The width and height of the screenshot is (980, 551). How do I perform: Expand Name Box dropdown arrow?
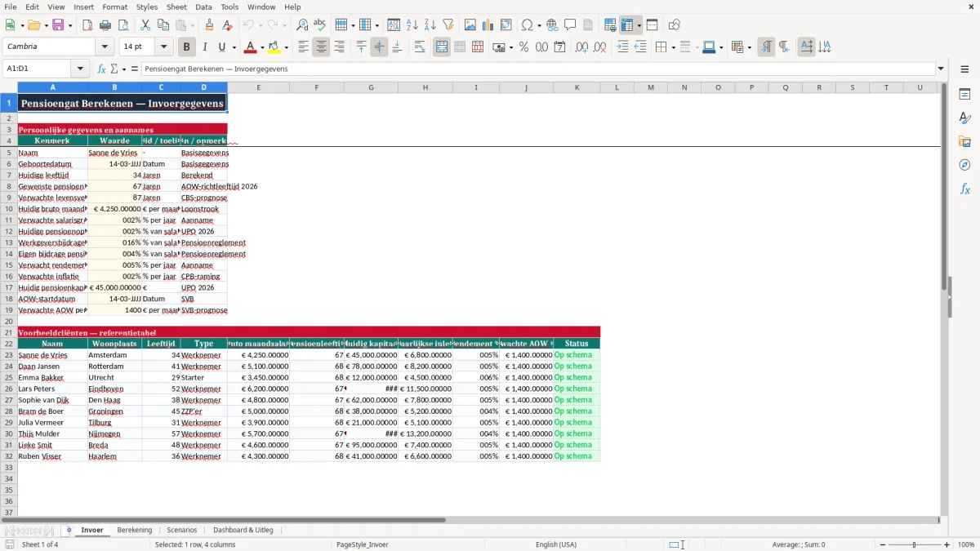point(81,69)
